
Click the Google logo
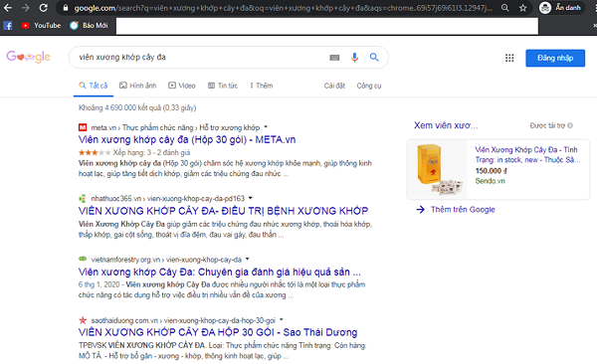28,57
